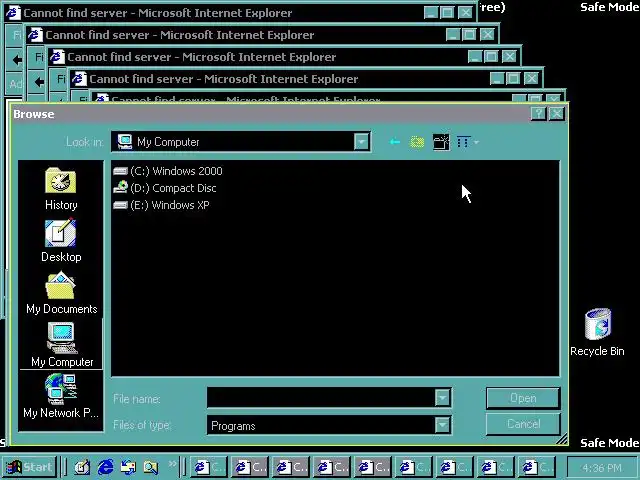640x480 pixels.
Task: Expand the Look in dropdown arrow
Action: coord(361,142)
